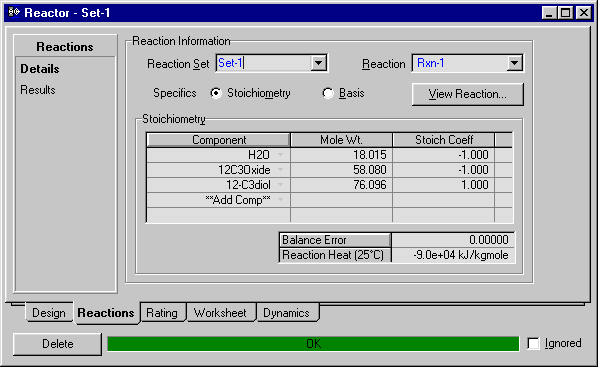The image size is (598, 367).
Task: Select the **Add Comp** cell
Action: (x=219, y=200)
